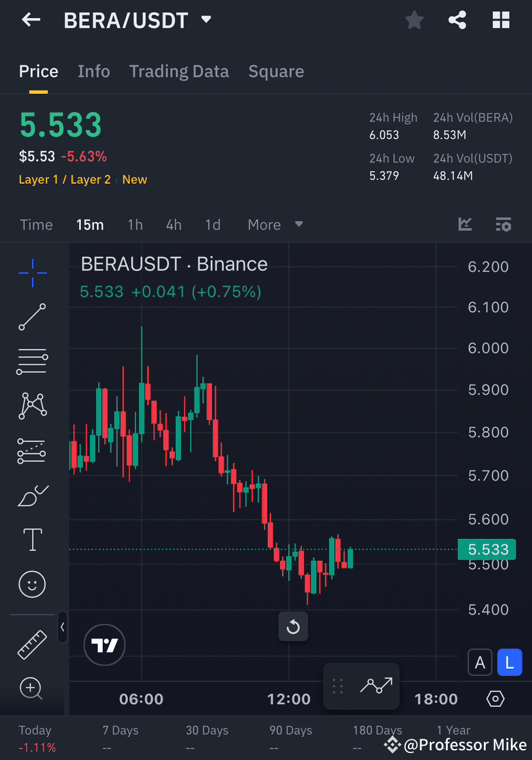Select the XABCD pattern tool
Screen dimensions: 532x760
tap(32, 406)
